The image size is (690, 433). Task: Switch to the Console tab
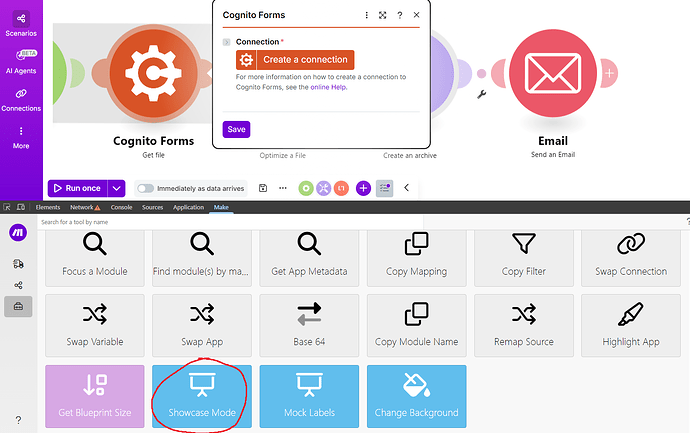pos(121,207)
